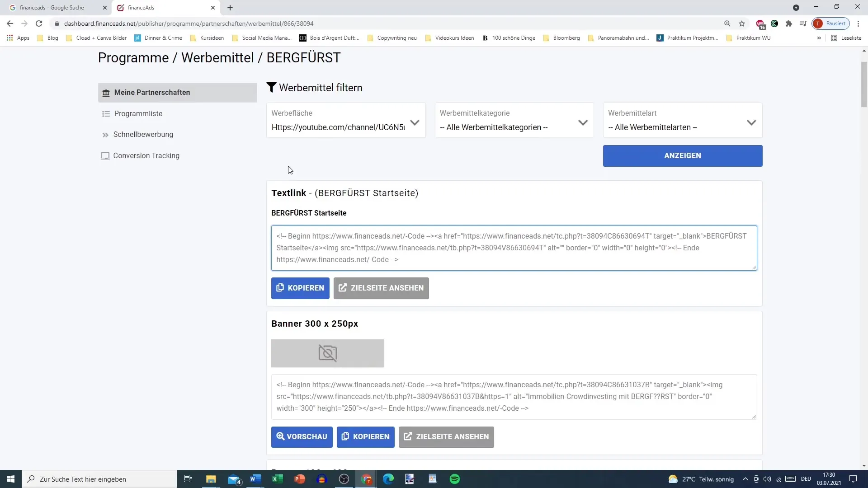Click the missing banner image placeholder
The height and width of the screenshot is (488, 868).
(328, 353)
